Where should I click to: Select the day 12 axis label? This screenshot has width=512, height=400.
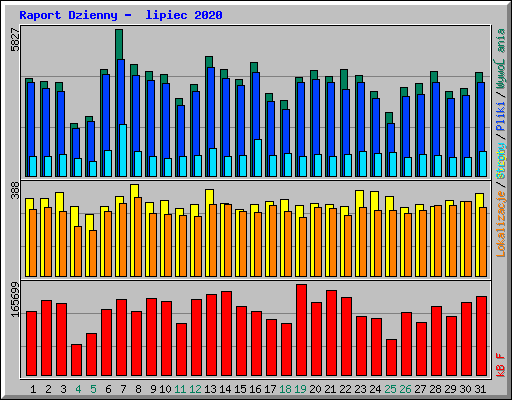[x=195, y=389]
